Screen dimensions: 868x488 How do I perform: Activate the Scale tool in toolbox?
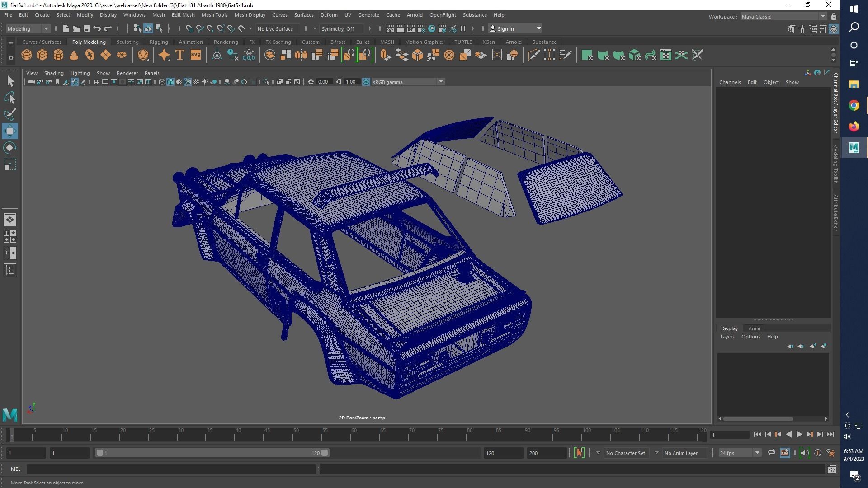[10, 164]
